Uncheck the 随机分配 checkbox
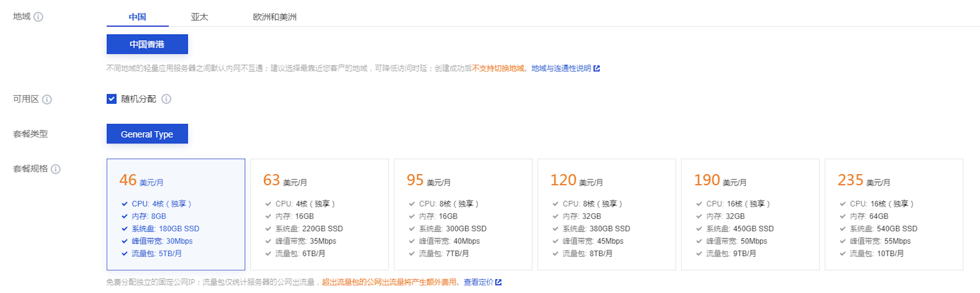Viewport: 980px width, 293px height. pyautogui.click(x=111, y=99)
